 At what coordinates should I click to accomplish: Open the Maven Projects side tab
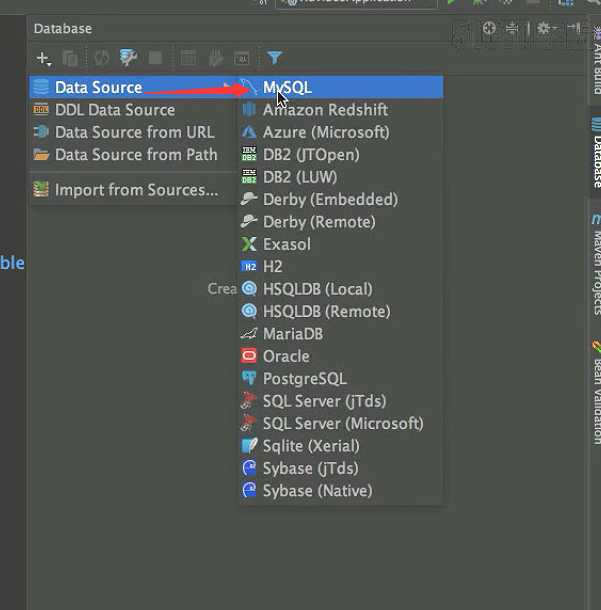point(596,265)
